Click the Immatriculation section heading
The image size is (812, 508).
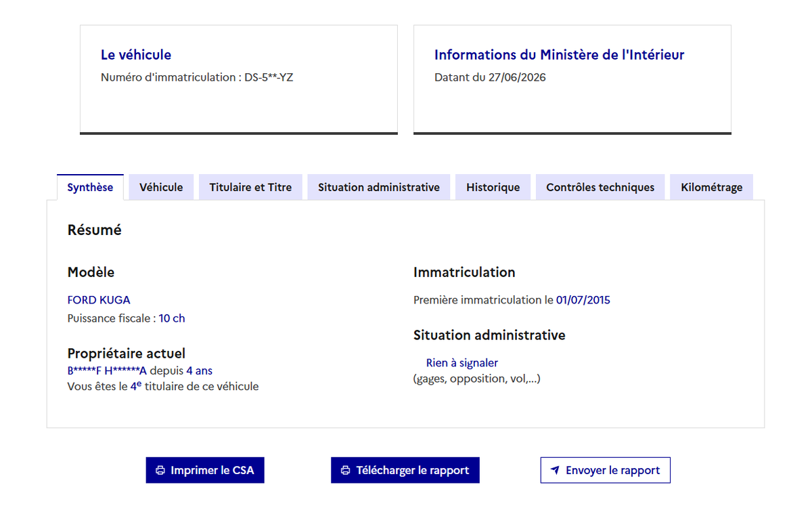click(x=464, y=272)
